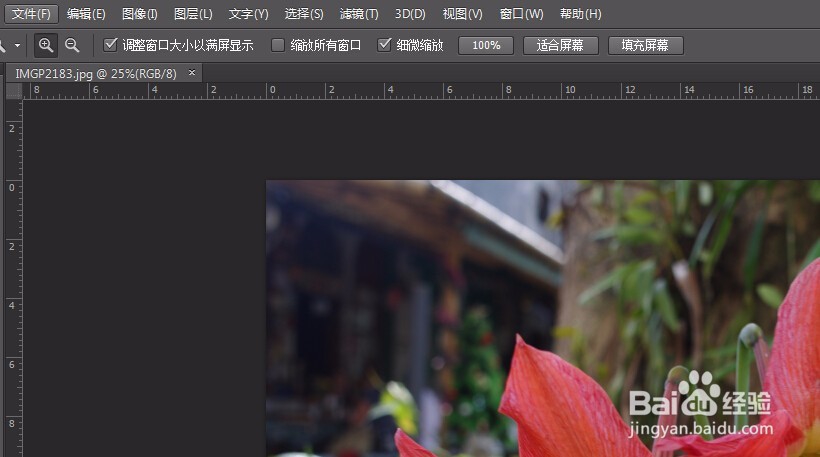Open the 帮助(H) menu
Screen dimensions: 820x457
pos(580,14)
